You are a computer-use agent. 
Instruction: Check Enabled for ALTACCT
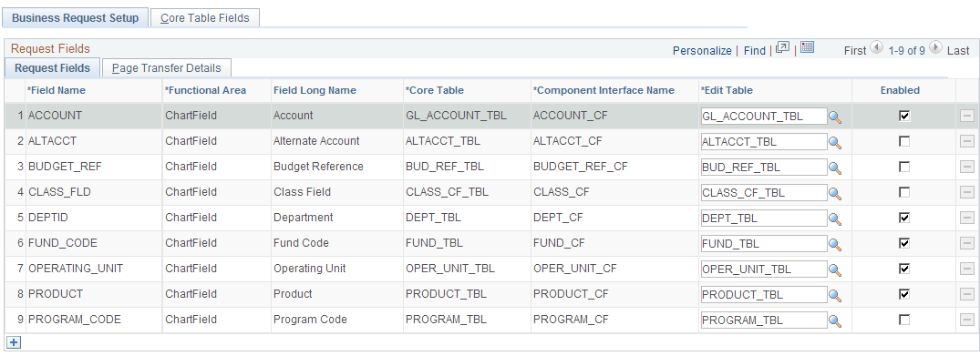(903, 142)
